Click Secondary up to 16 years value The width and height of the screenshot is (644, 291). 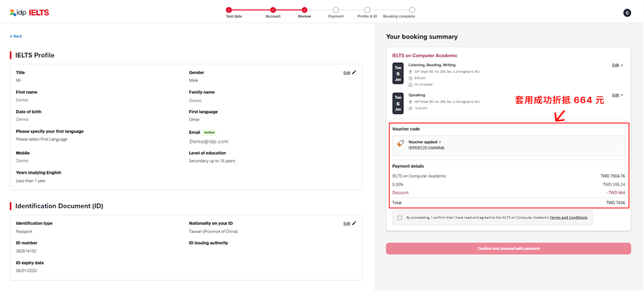[x=212, y=161]
